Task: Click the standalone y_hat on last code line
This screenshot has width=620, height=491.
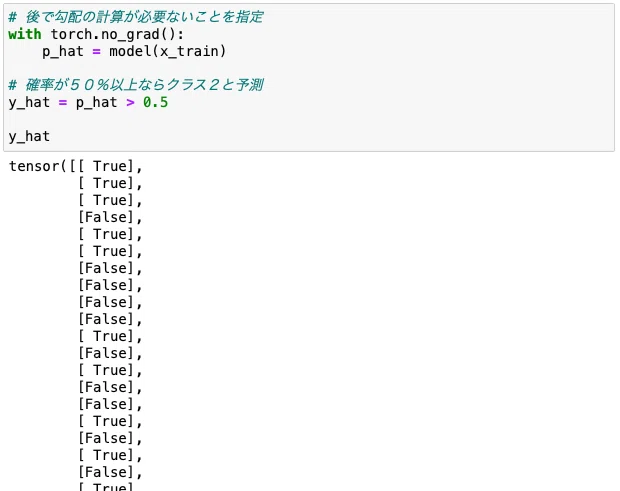Action: [29, 137]
